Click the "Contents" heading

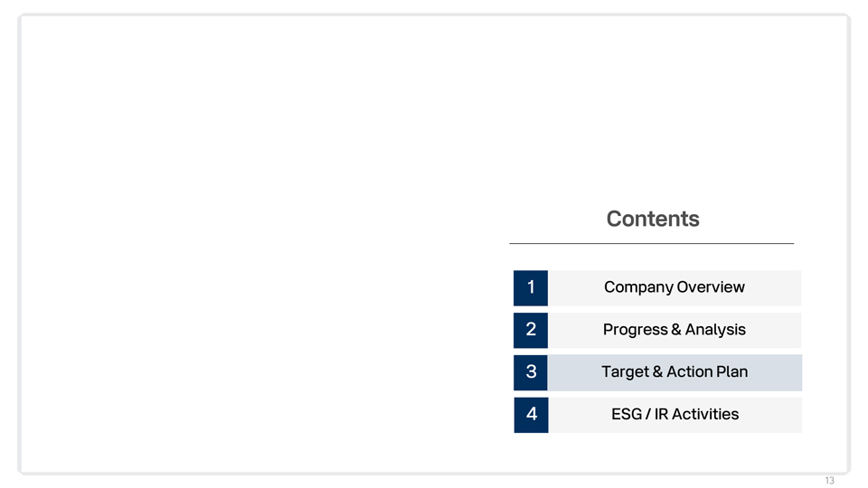pos(653,220)
